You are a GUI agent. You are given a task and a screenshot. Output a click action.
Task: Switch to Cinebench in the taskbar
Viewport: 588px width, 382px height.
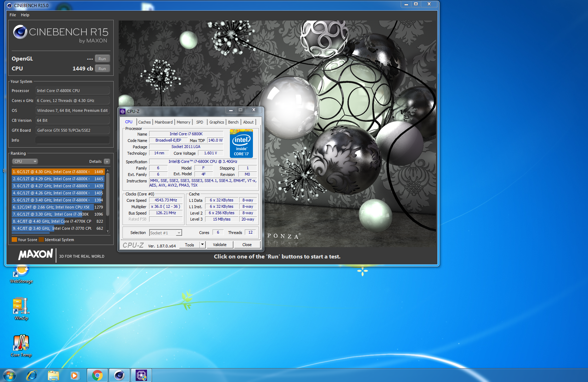(x=119, y=375)
